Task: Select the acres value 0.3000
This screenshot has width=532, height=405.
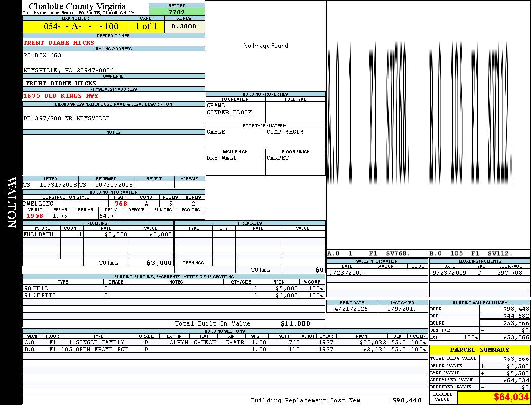Action: (x=184, y=27)
